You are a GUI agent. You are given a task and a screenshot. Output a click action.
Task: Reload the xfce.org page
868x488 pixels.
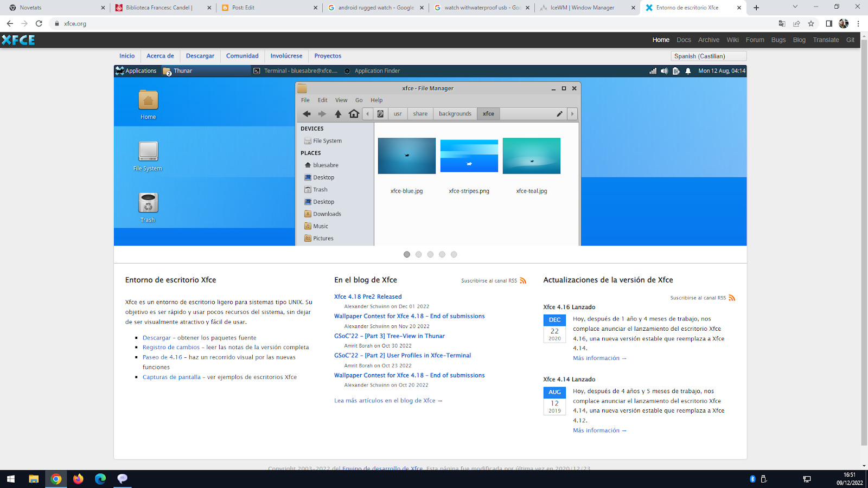[x=39, y=23]
